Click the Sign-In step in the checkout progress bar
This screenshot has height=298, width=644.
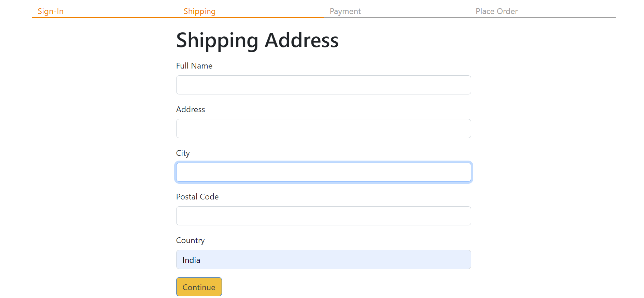pos(51,11)
